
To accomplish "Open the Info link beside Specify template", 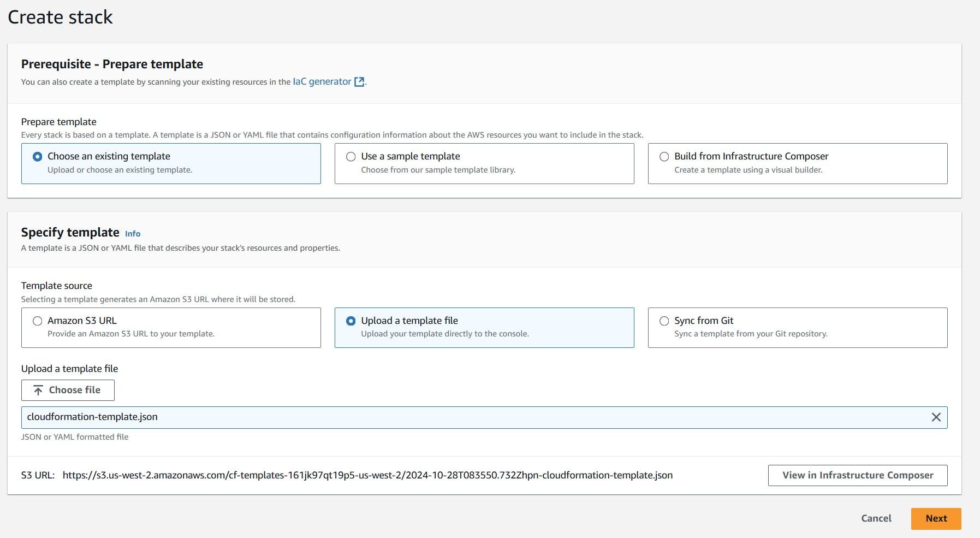I will coord(132,234).
